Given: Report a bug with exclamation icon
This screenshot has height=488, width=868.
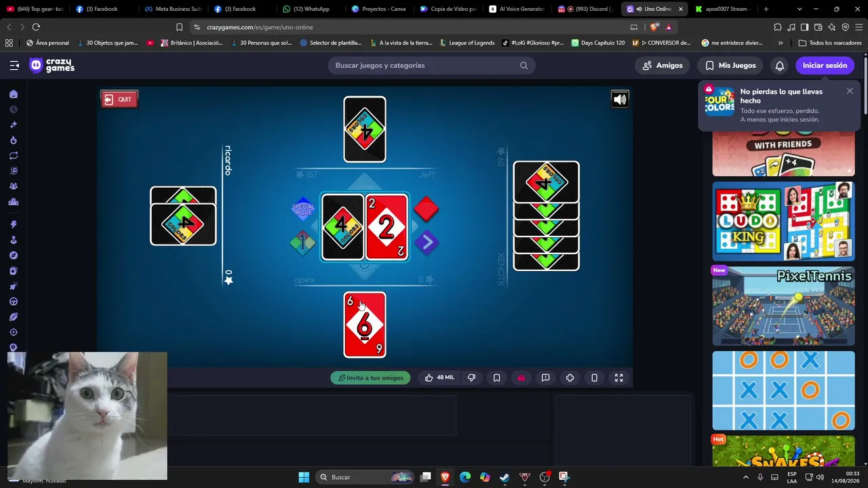Looking at the screenshot, I should click(x=545, y=378).
